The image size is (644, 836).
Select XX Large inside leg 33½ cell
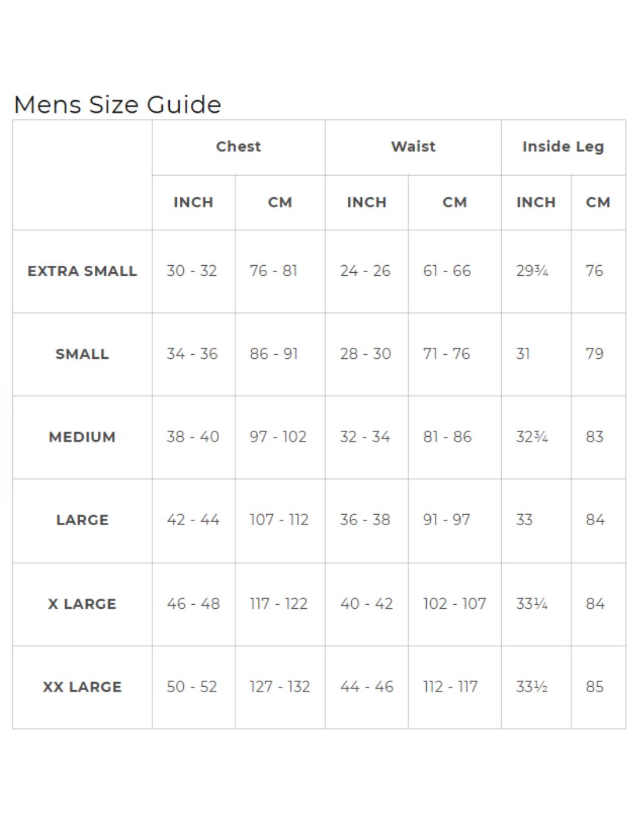[x=532, y=687]
